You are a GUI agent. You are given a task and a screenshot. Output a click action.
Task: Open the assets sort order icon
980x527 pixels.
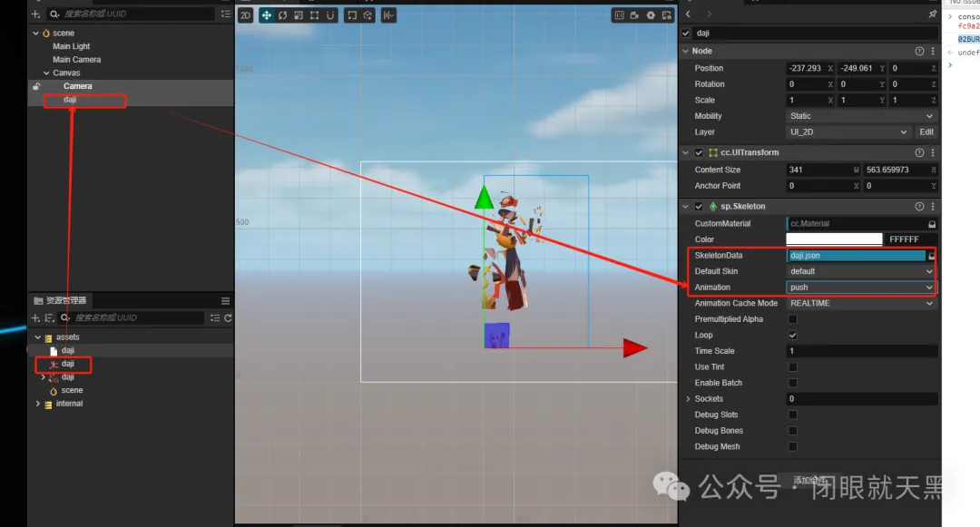tap(49, 317)
